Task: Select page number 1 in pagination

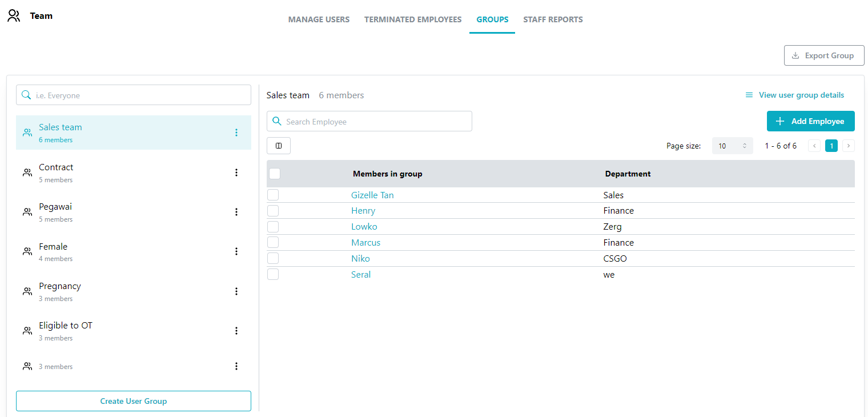Action: pyautogui.click(x=831, y=146)
